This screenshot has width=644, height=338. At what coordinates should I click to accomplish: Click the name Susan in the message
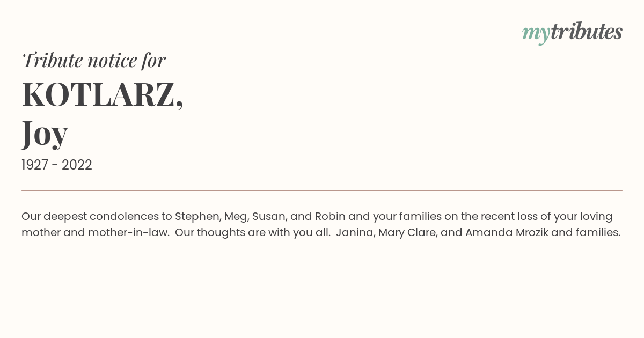point(268,216)
